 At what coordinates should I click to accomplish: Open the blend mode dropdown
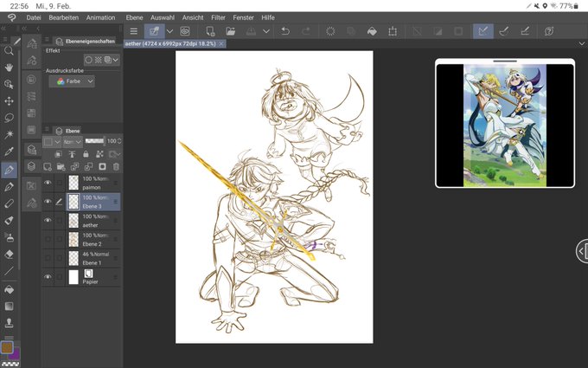click(x=73, y=141)
